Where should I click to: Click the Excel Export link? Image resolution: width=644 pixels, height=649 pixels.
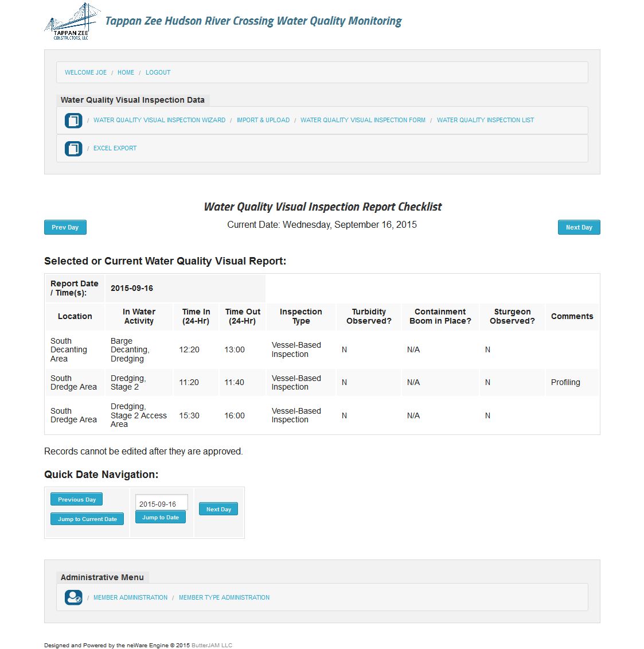coord(115,149)
